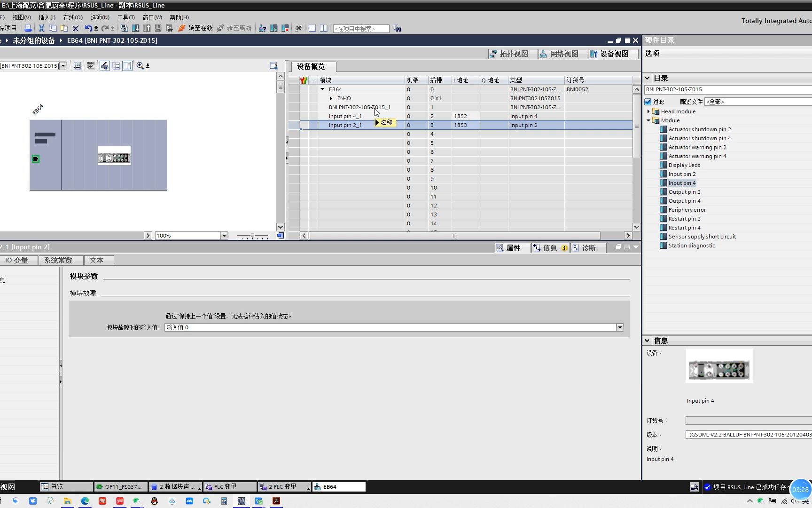Click the icon at right of the zoom slider

(x=281, y=235)
